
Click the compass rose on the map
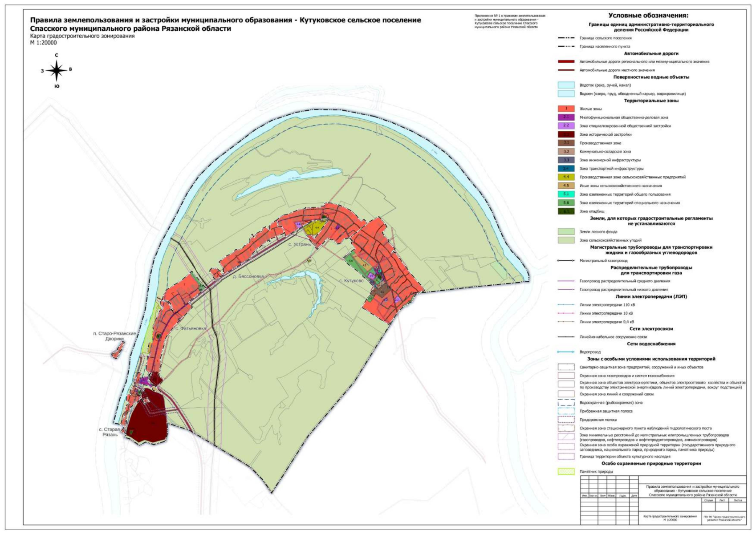(57, 70)
